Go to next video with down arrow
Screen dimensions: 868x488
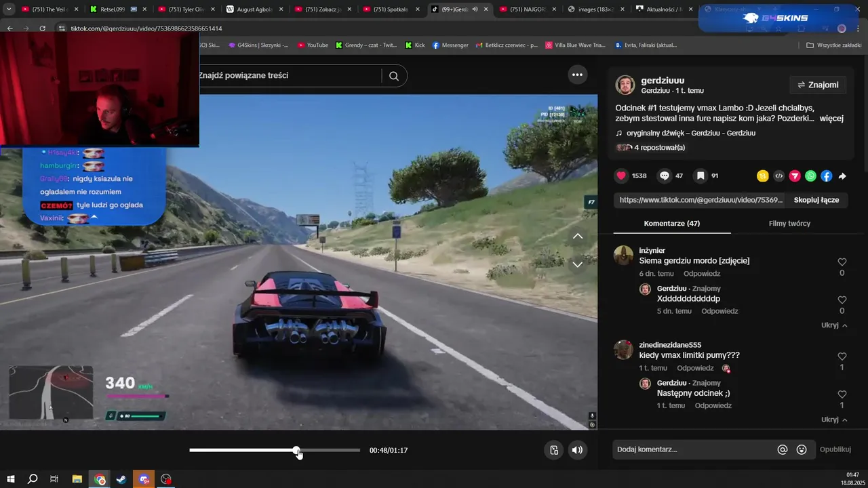click(578, 264)
